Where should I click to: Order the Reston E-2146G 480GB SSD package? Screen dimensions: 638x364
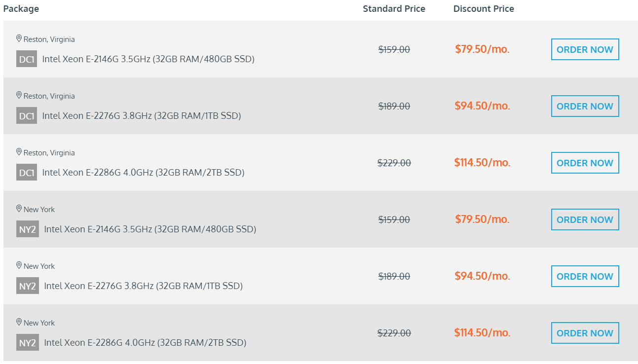coord(585,49)
